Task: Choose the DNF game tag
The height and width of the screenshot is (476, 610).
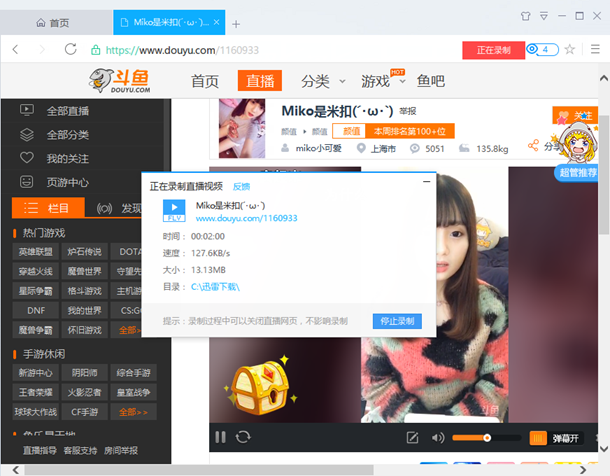Action: [x=36, y=310]
